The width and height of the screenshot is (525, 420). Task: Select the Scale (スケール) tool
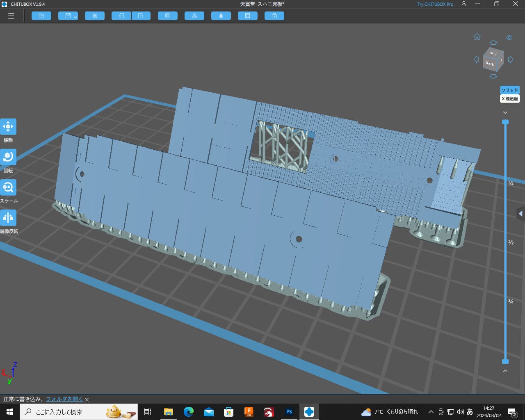tap(8, 187)
